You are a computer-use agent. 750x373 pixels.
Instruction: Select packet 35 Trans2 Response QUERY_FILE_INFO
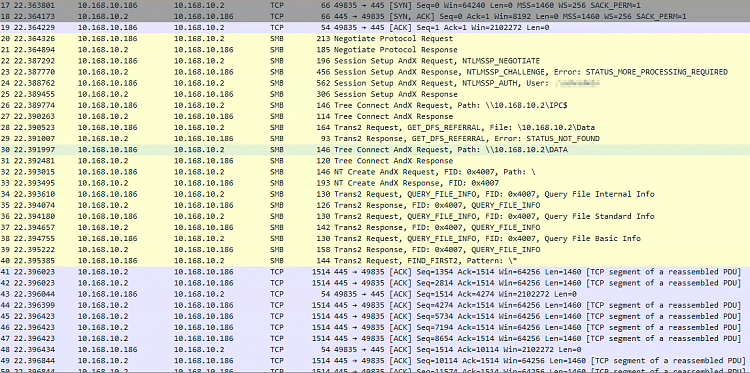pyautogui.click(x=375, y=205)
